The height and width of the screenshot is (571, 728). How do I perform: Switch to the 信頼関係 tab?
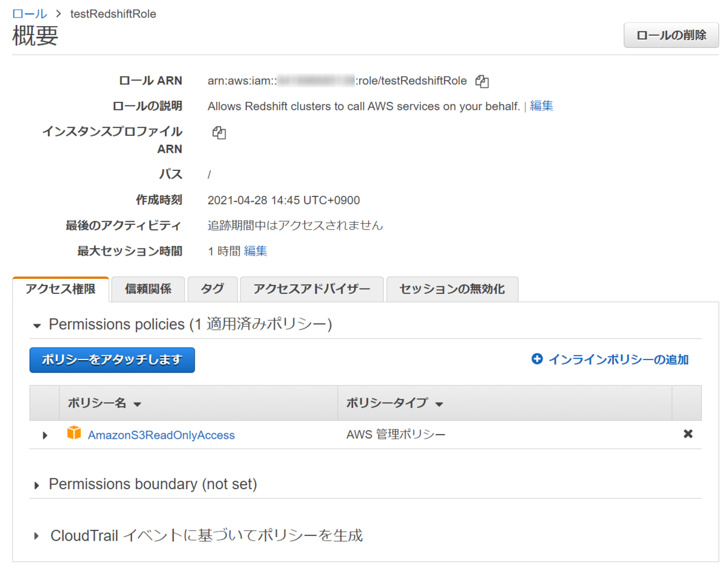(147, 289)
